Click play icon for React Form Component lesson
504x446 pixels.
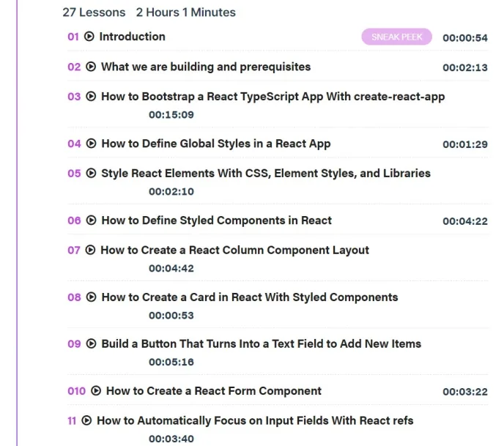pyautogui.click(x=96, y=391)
